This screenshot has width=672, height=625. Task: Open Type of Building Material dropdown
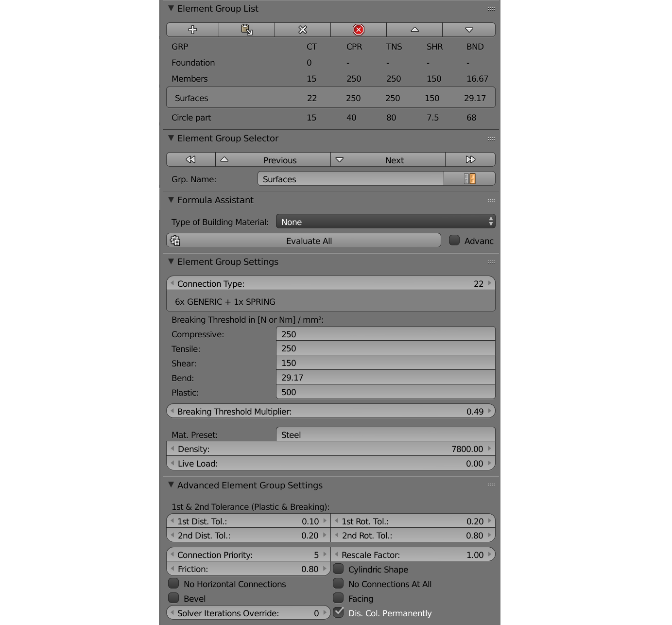(385, 222)
